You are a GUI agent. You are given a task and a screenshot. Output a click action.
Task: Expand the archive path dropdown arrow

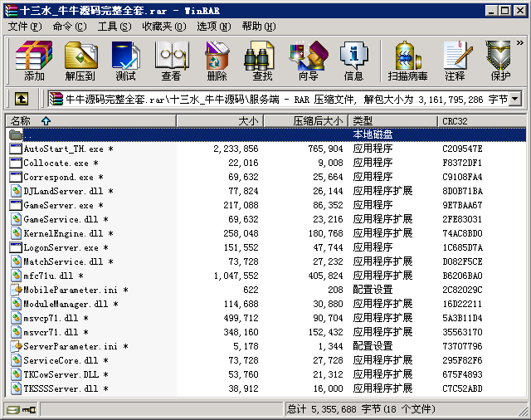pos(515,100)
